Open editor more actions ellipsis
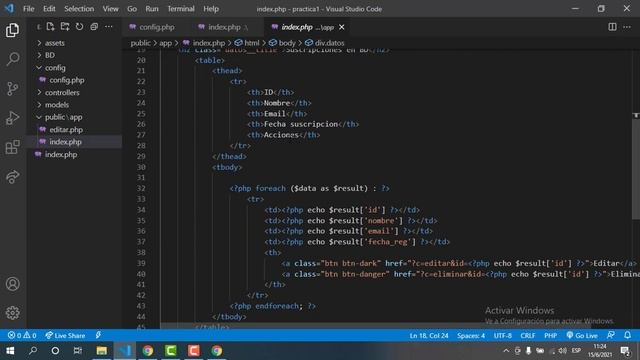The width and height of the screenshot is (640, 360). [x=627, y=27]
